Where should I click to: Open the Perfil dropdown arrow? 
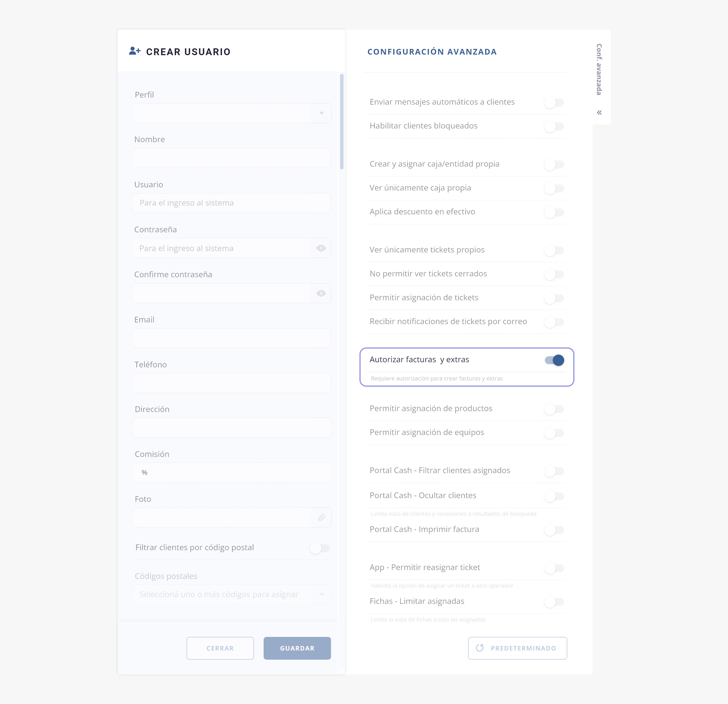[x=321, y=113]
